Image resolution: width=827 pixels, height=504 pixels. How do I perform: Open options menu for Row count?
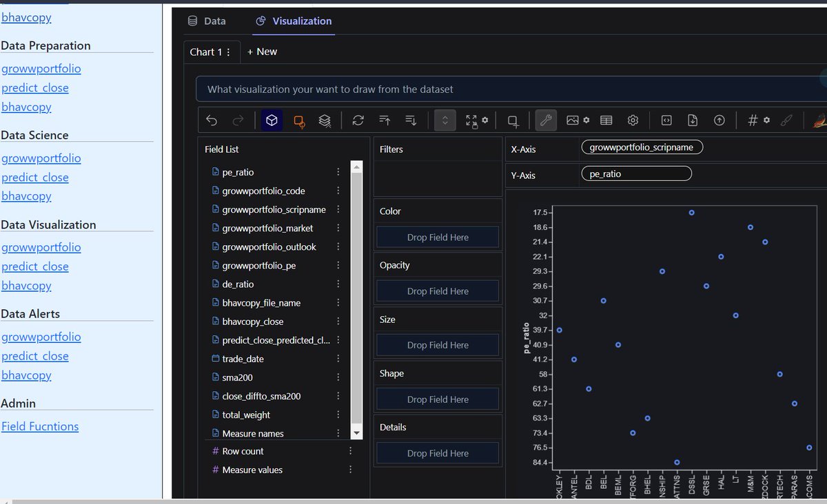coord(350,451)
